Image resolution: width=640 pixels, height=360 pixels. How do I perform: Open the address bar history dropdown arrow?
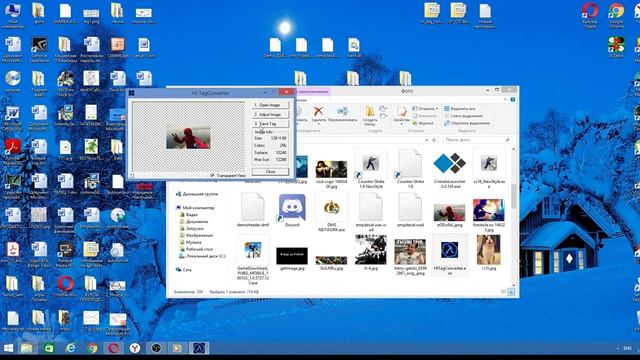[427, 140]
